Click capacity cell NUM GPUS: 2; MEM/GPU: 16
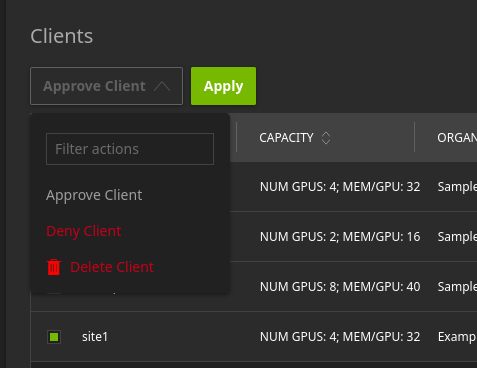 click(340, 237)
